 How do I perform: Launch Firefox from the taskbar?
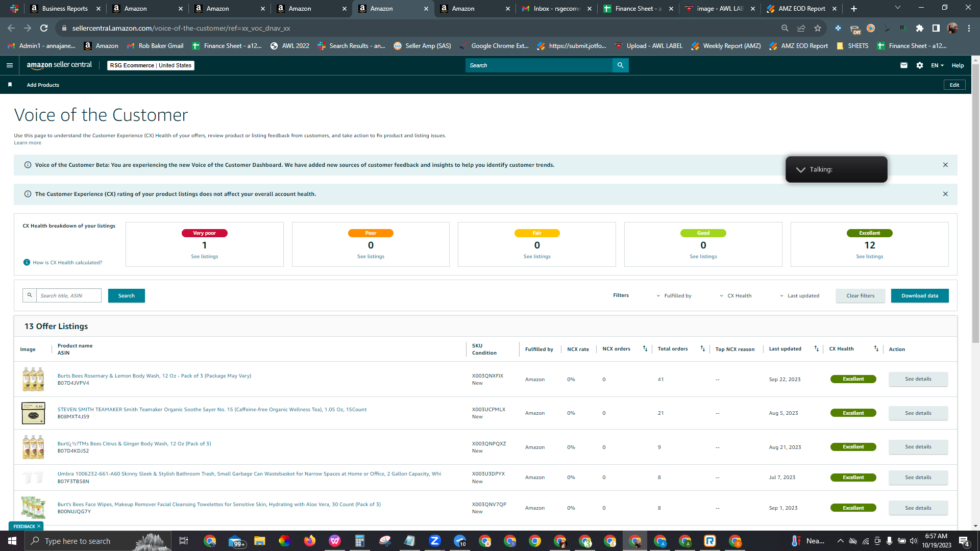tap(310, 541)
